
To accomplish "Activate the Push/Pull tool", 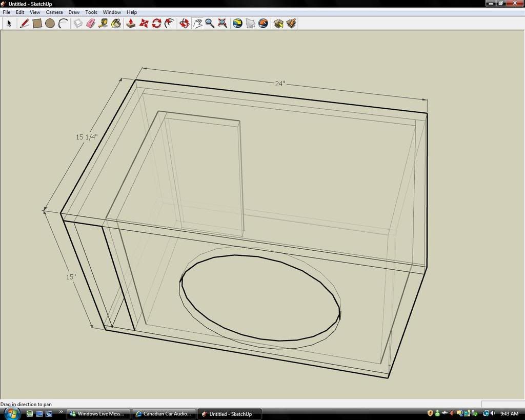I will point(131,23).
